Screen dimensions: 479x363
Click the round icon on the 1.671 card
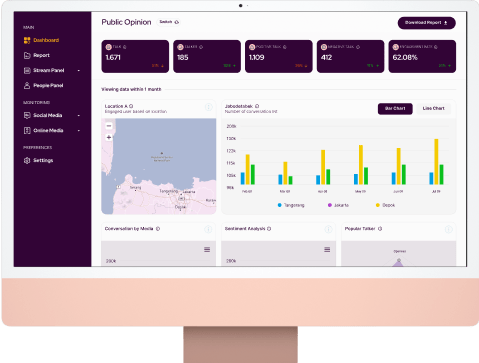pyautogui.click(x=108, y=47)
